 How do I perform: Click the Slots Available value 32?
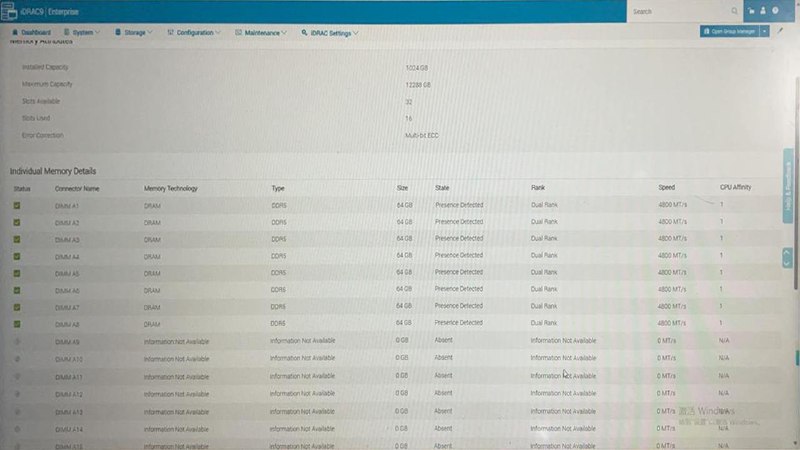pos(409,102)
